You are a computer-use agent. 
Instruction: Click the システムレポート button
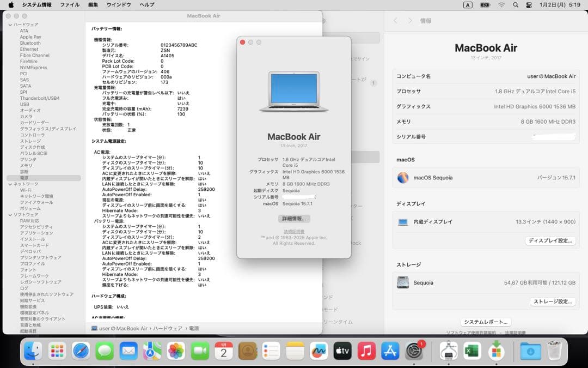point(485,322)
